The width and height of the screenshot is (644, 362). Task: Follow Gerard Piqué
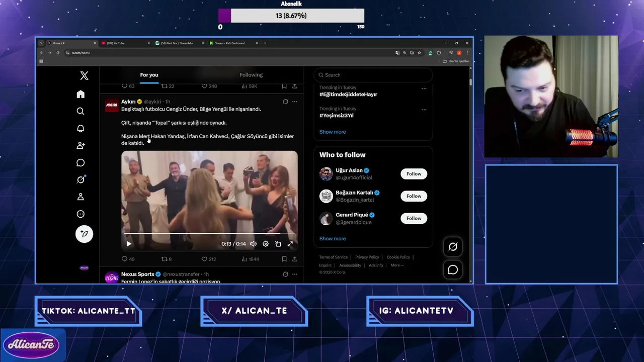(x=414, y=218)
